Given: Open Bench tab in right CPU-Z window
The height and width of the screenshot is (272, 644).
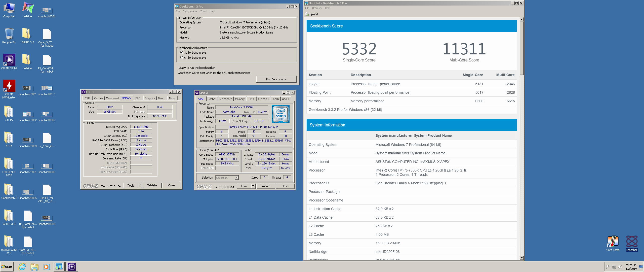Looking at the screenshot, I should point(275,99).
